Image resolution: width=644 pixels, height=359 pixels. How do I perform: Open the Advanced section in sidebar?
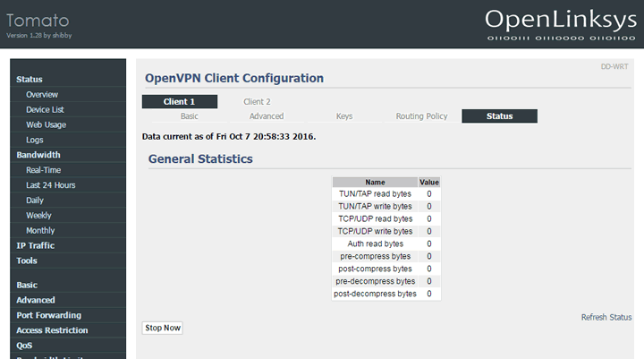[x=35, y=300]
